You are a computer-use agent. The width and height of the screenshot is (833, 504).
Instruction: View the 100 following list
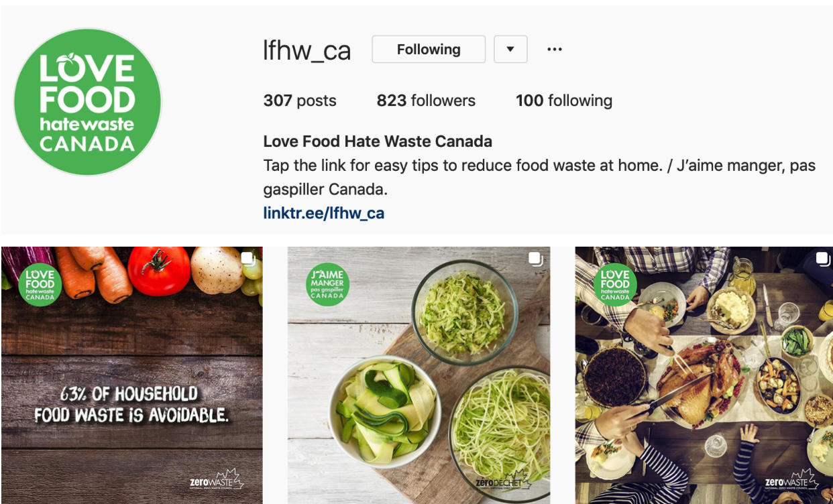tap(564, 101)
